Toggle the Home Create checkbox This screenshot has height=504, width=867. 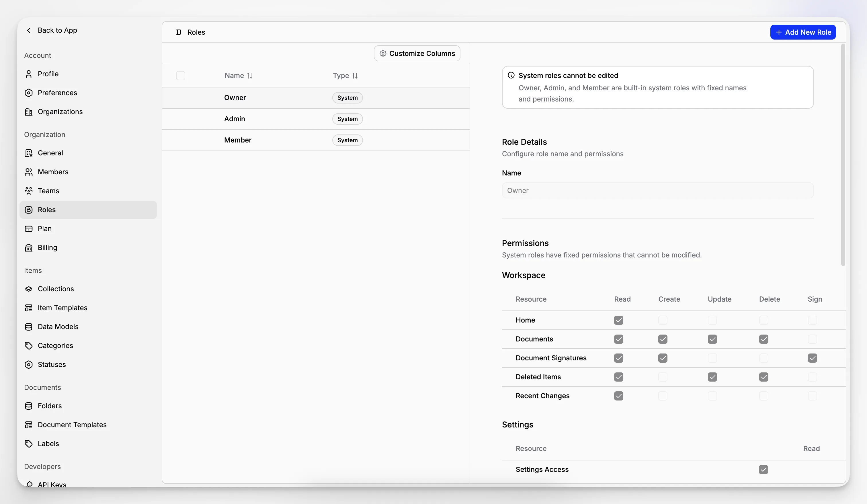click(x=663, y=320)
